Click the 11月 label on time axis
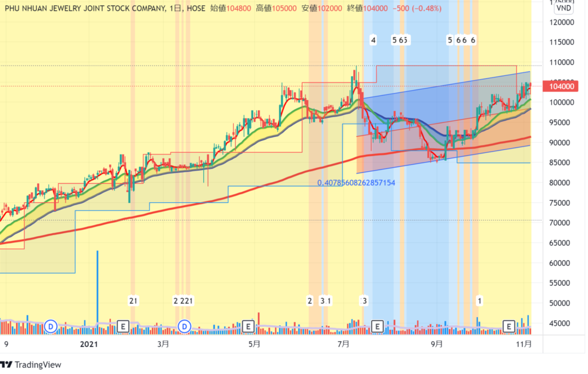Screen dimensions: 588x374 coord(524,344)
